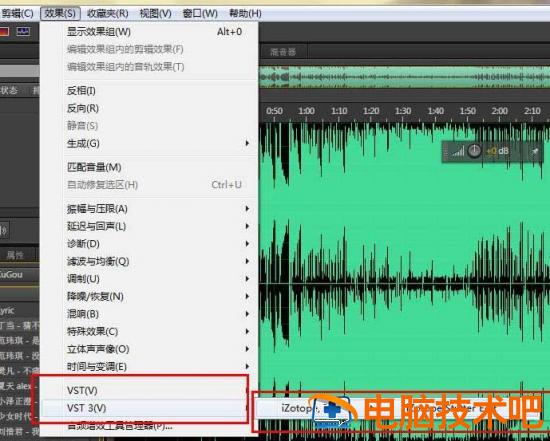Expand the 立体声声像(O) submenu
The width and height of the screenshot is (550, 441).
[x=150, y=349]
